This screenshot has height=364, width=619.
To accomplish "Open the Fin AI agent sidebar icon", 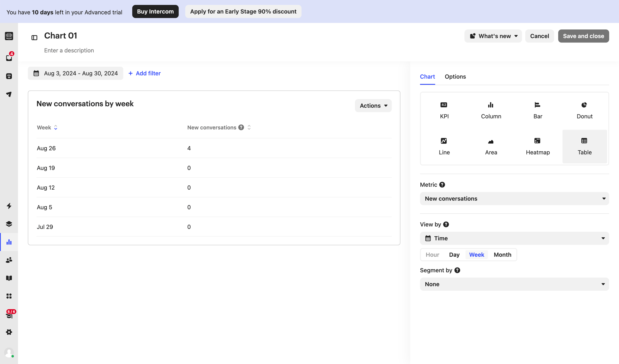I will [9, 76].
